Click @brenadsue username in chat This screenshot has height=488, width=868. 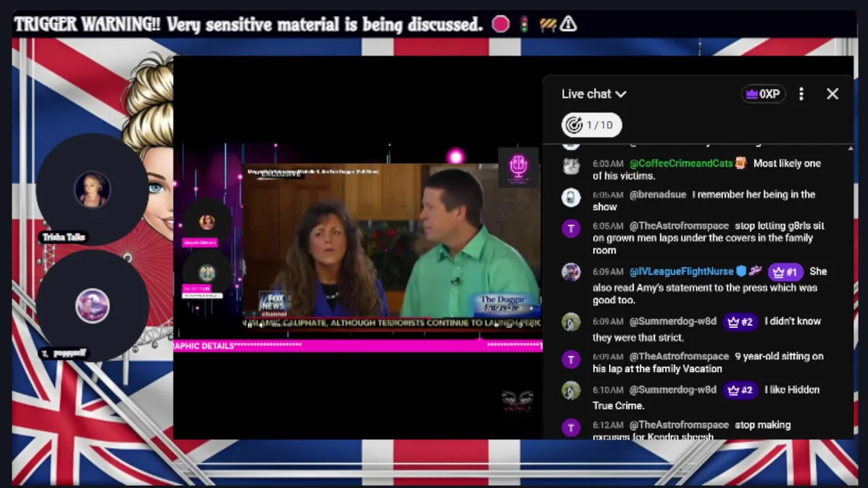click(658, 195)
